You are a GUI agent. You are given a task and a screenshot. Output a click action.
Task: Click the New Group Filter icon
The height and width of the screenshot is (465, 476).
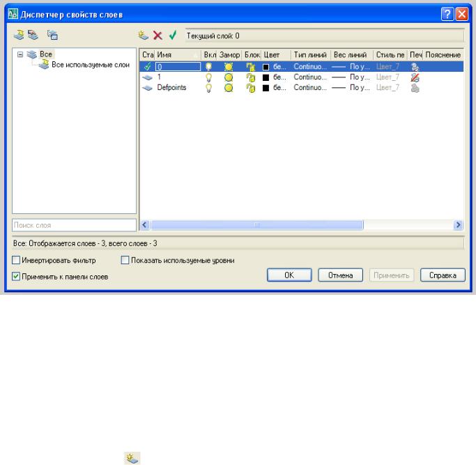click(33, 35)
